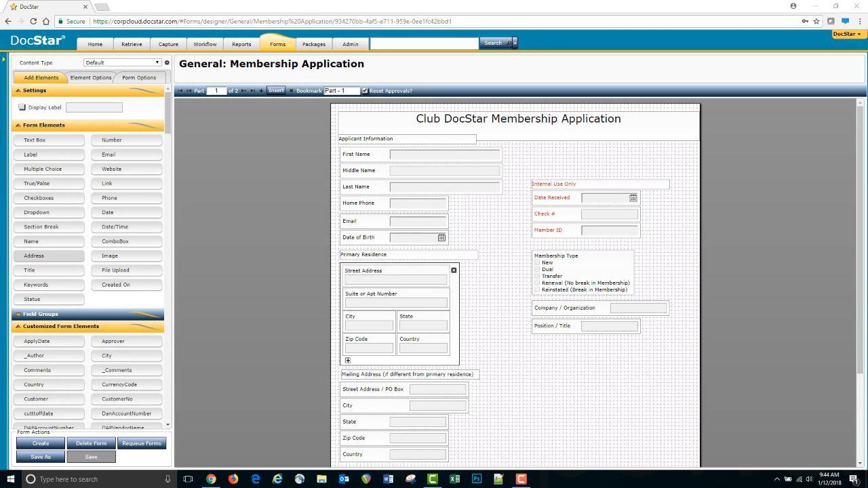This screenshot has height=488, width=868.
Task: Click the top search text box
Action: coord(425,43)
